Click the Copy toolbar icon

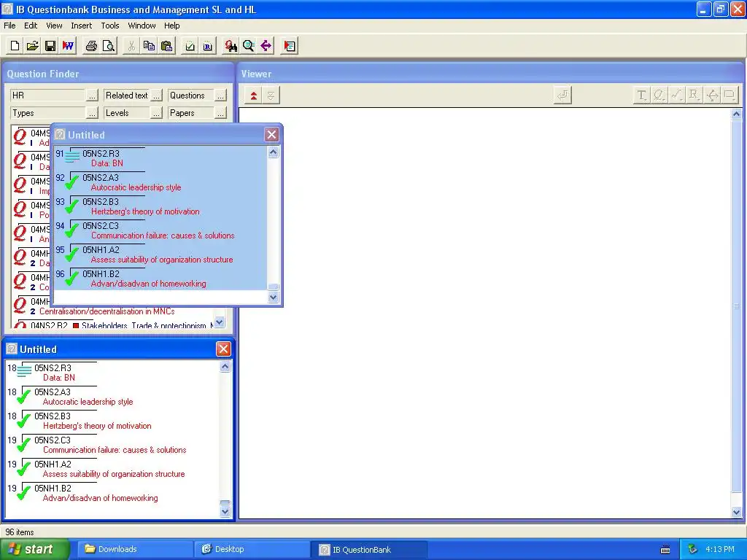149,46
